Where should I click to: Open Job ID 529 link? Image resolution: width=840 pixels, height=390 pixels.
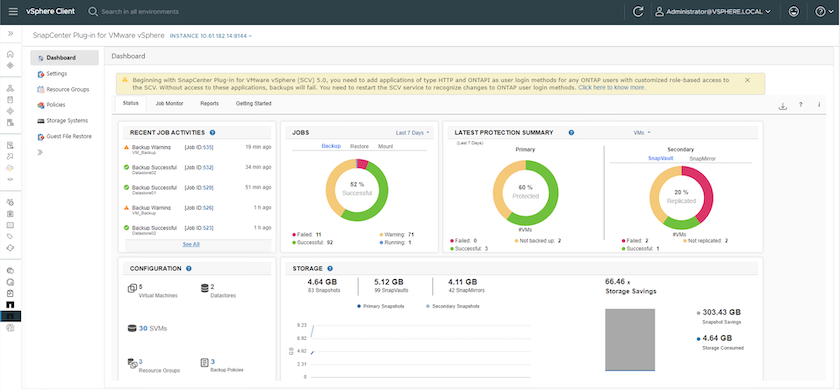click(x=208, y=188)
